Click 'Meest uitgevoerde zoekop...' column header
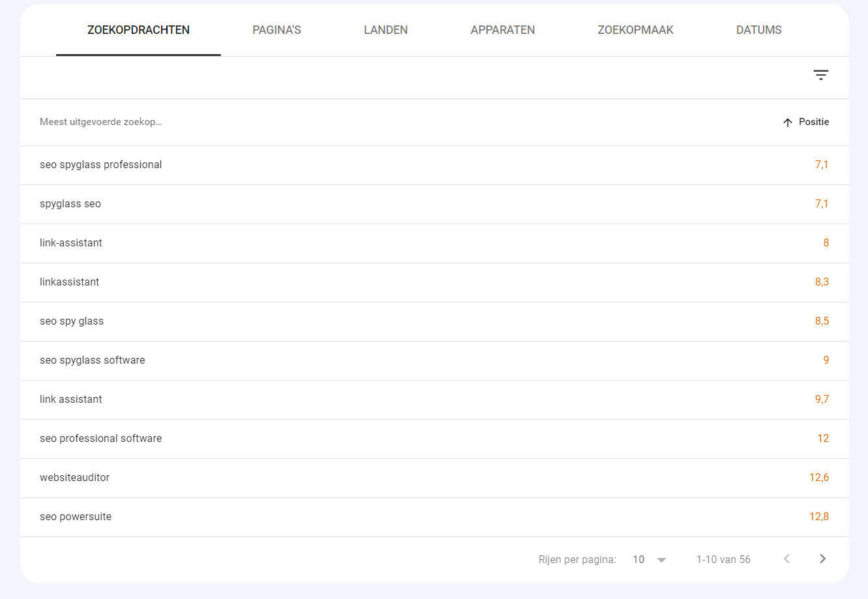This screenshot has height=599, width=868. (101, 122)
